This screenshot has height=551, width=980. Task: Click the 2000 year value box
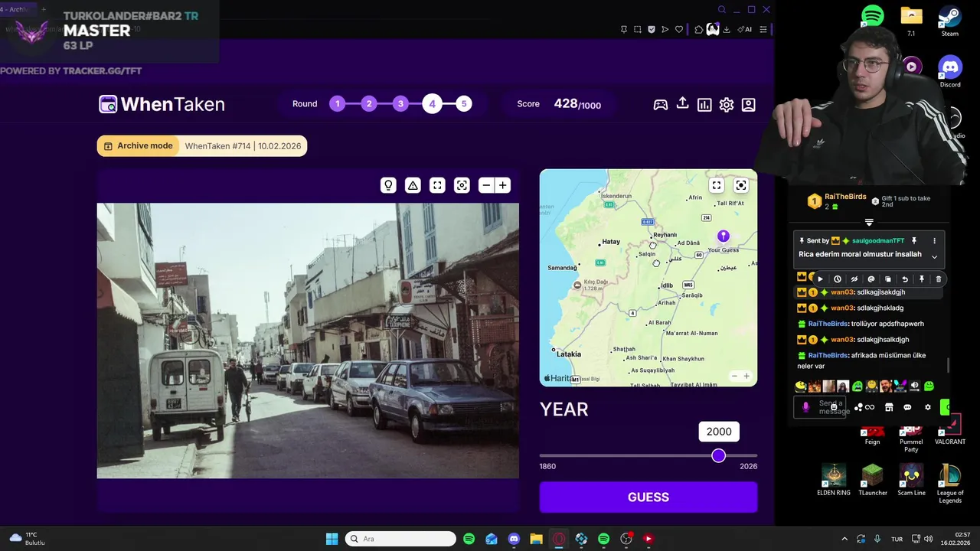(x=719, y=432)
